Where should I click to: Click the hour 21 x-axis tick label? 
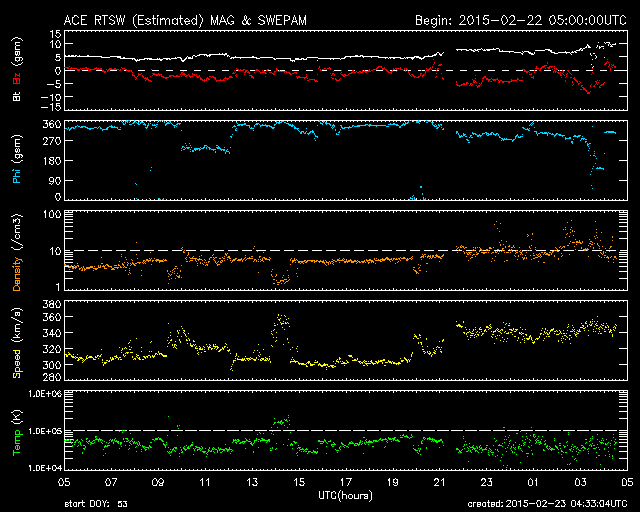pyautogui.click(x=439, y=482)
